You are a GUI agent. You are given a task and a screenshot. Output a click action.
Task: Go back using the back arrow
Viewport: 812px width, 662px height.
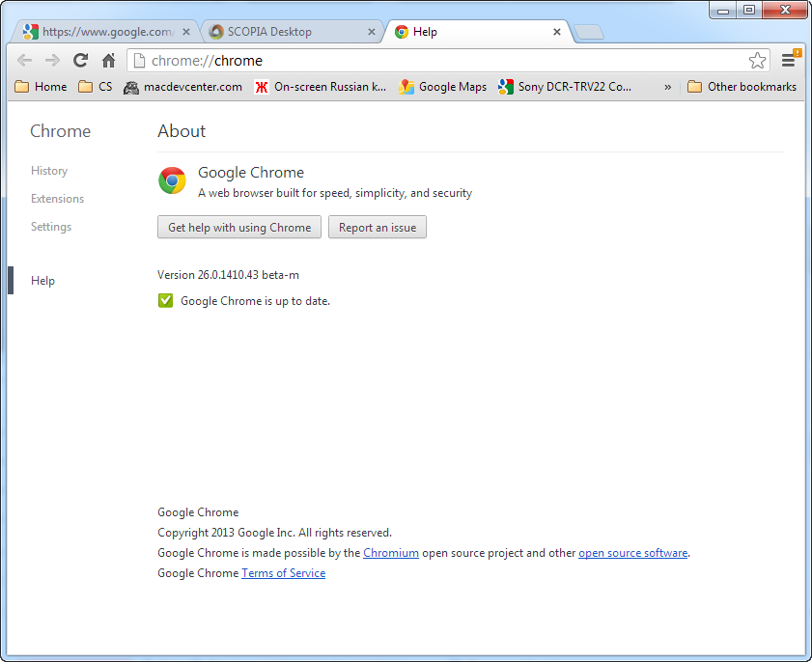pos(24,61)
